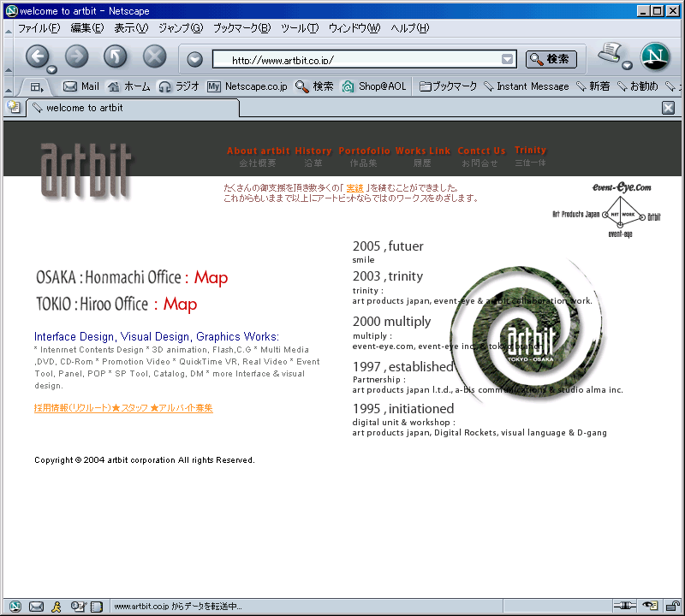This screenshot has height=616, width=685.
Task: Click the Forward arrow button
Action: 76,56
